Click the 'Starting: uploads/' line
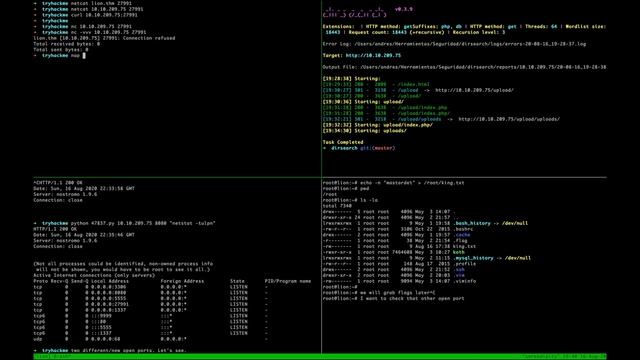 [364, 131]
